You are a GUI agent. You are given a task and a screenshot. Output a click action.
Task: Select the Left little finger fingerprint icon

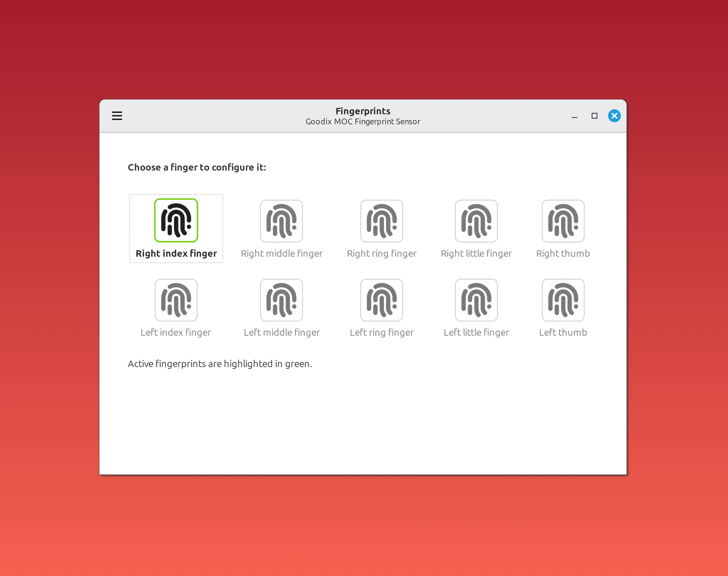point(476,300)
